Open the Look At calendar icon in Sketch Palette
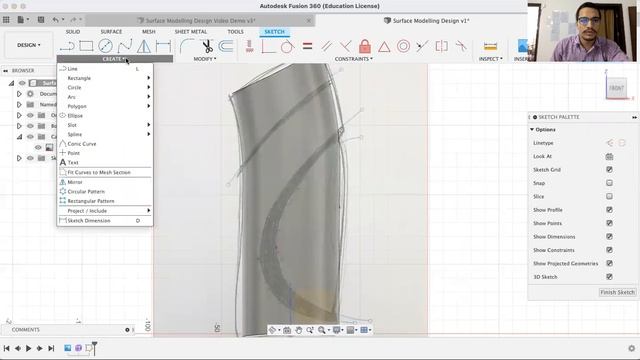The width and height of the screenshot is (640, 360). pos(609,156)
